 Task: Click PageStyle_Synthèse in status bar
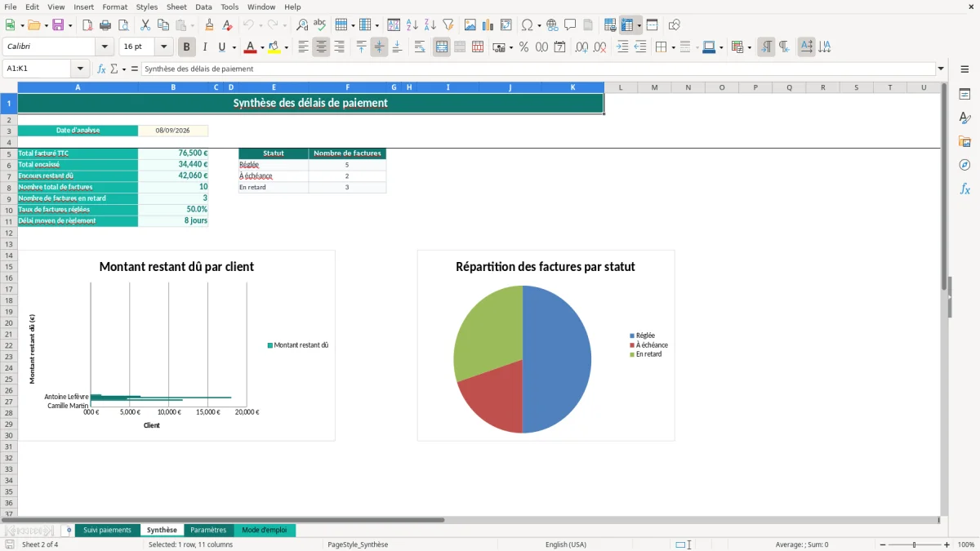[x=358, y=544]
